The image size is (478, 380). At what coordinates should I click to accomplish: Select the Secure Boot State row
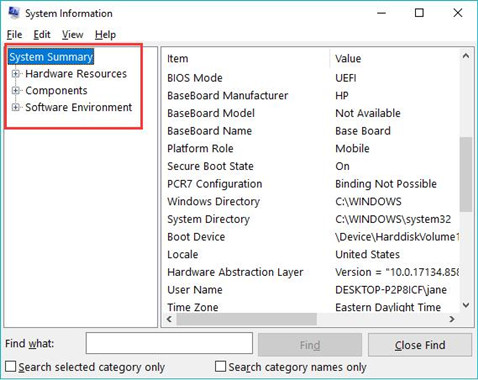point(311,166)
